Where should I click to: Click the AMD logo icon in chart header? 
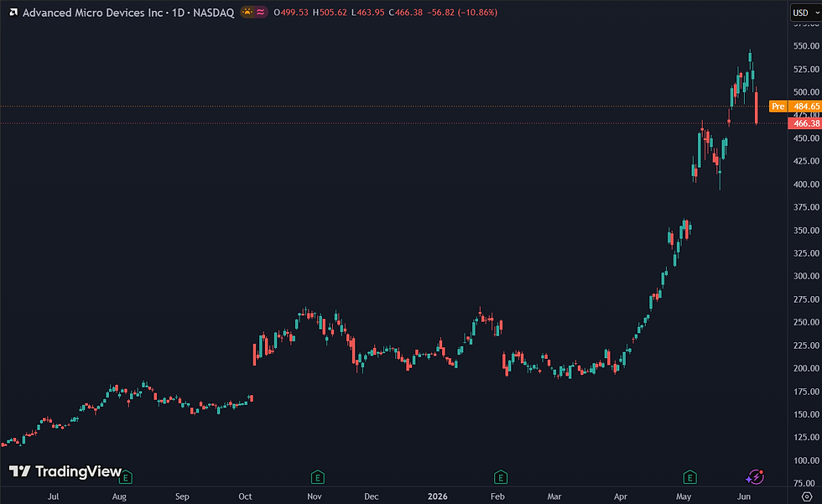(x=13, y=12)
